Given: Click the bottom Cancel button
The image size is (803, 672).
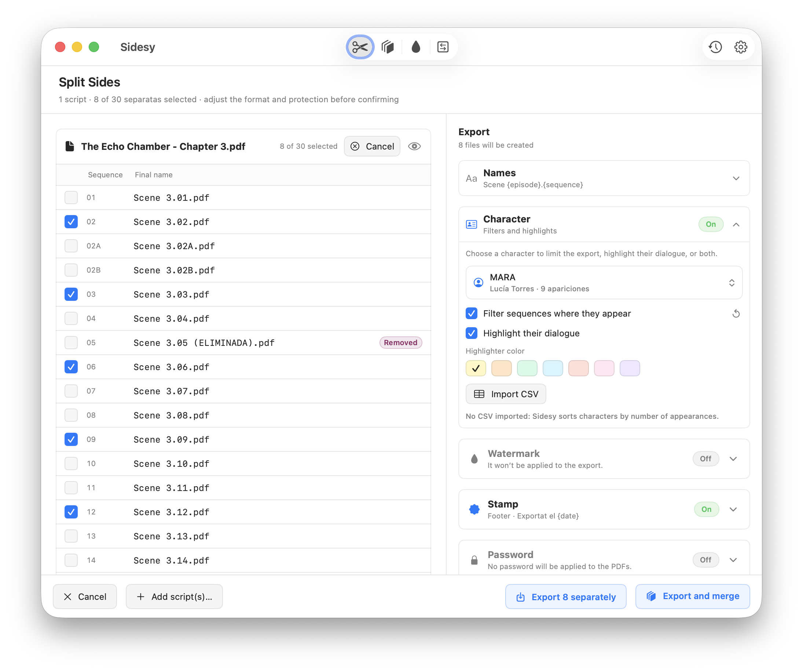Looking at the screenshot, I should (x=85, y=597).
